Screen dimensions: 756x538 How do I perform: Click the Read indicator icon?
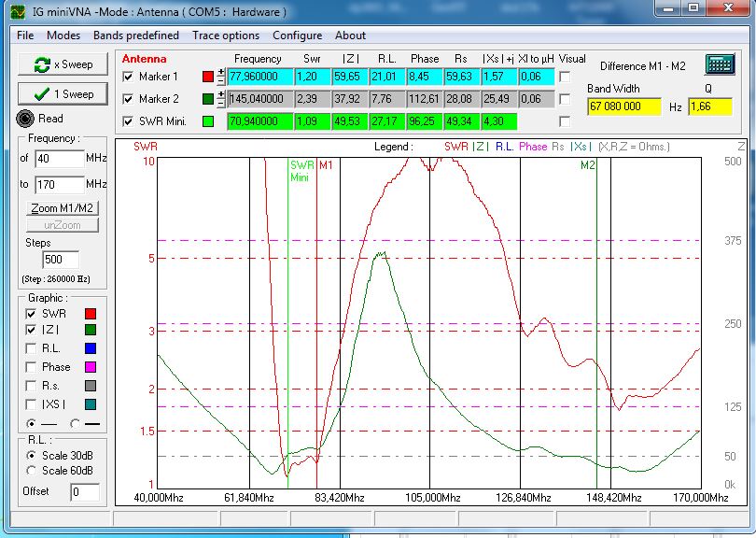click(24, 119)
